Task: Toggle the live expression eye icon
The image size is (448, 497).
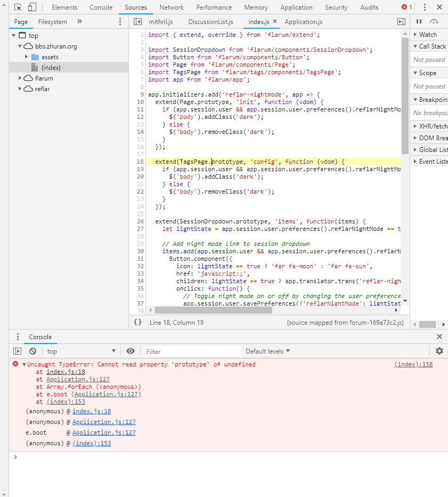Action: (131, 351)
